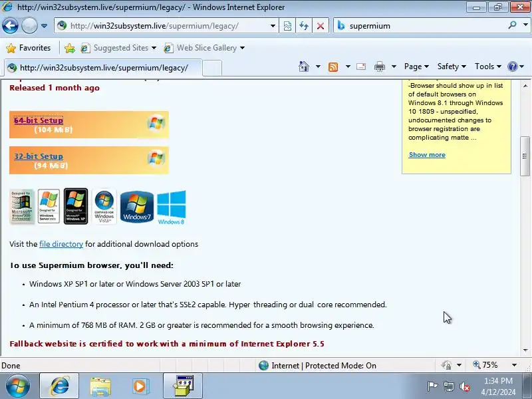Click the Certified for Windows Vista badge
The width and height of the screenshot is (532, 399).
[104, 206]
